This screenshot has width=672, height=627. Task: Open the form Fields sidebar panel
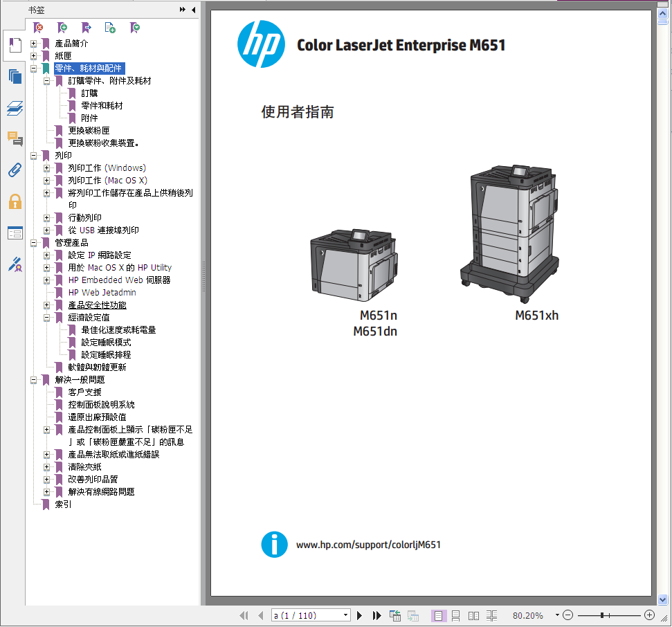[15, 233]
